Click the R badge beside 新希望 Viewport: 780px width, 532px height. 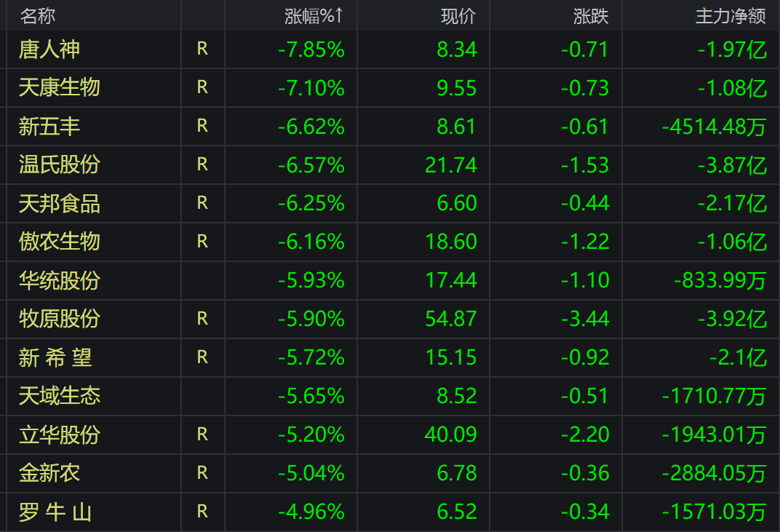click(202, 357)
